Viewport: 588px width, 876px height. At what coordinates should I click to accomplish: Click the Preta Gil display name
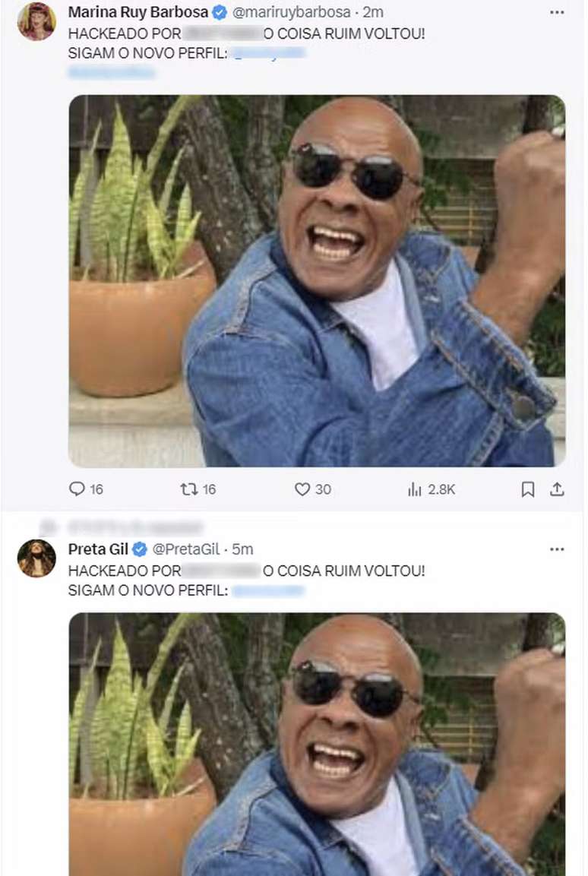pyautogui.click(x=99, y=549)
